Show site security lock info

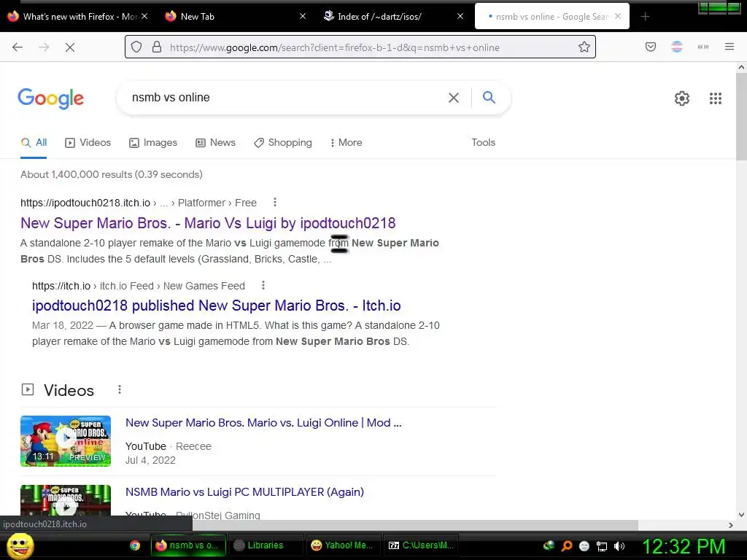coord(157,47)
